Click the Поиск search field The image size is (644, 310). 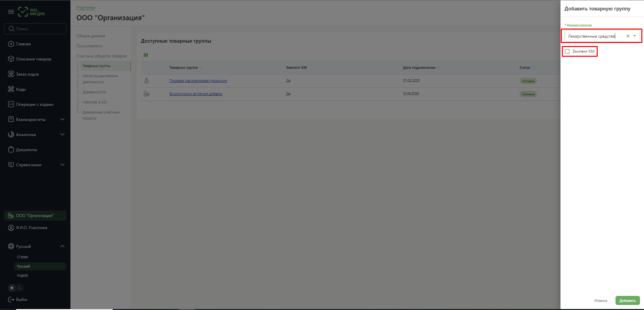[x=35, y=29]
